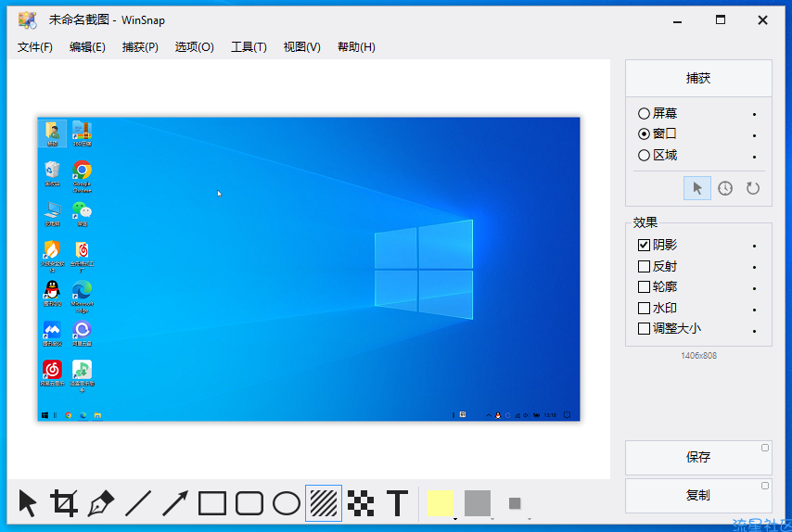The width and height of the screenshot is (792, 532).
Task: Open options dot next to 屏幕
Action: click(x=754, y=115)
